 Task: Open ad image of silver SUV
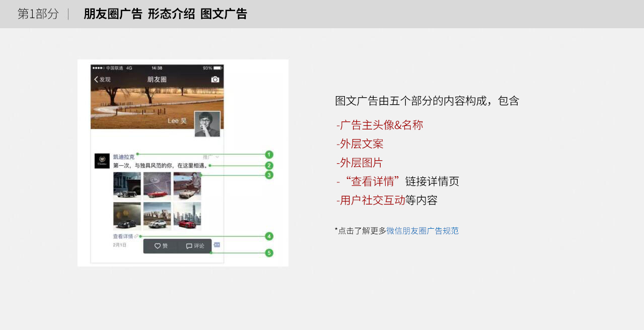pyautogui.click(x=157, y=217)
